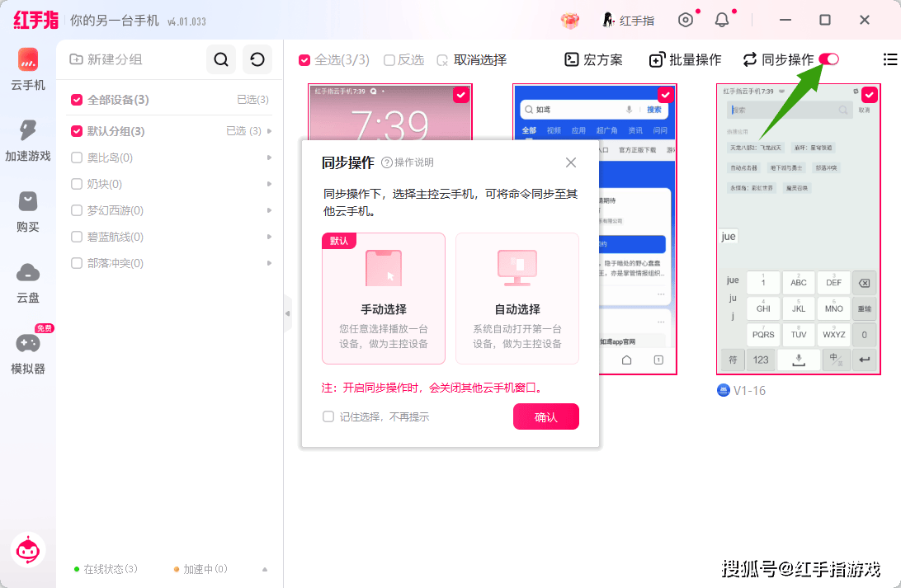Refresh the device list
This screenshot has width=901, height=588.
point(257,59)
